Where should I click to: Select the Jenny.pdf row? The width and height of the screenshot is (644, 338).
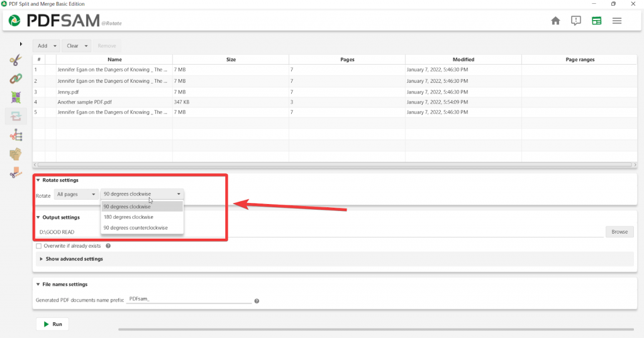pos(335,92)
